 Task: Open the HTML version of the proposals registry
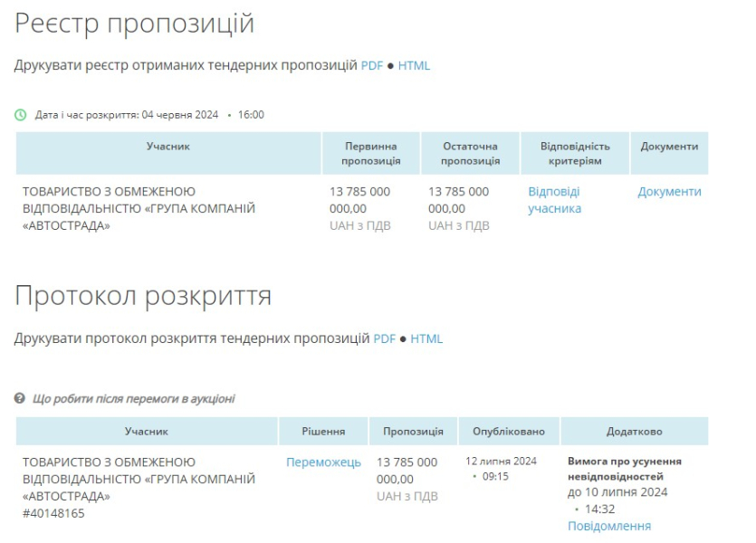(414, 66)
